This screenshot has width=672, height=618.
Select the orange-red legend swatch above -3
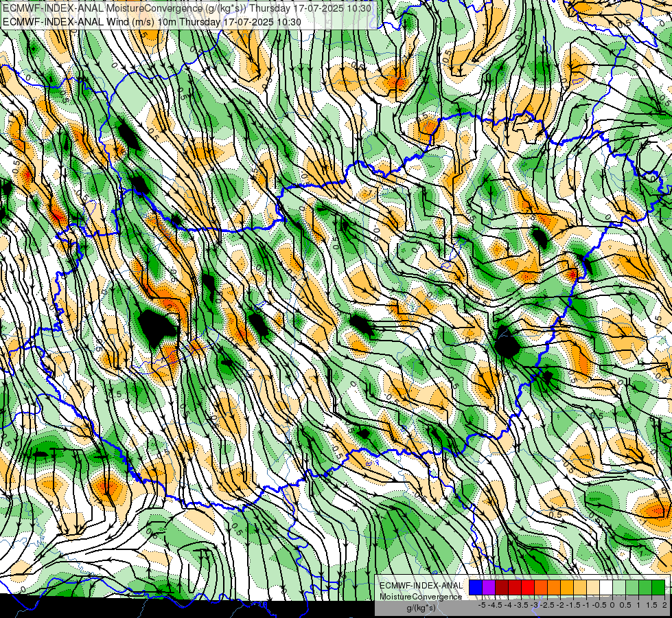[x=541, y=587]
